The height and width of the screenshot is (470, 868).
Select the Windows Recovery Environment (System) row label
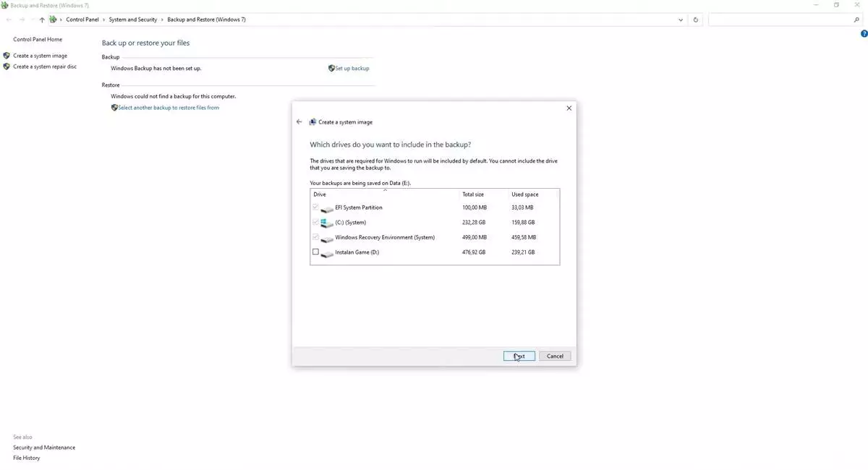[x=385, y=237]
